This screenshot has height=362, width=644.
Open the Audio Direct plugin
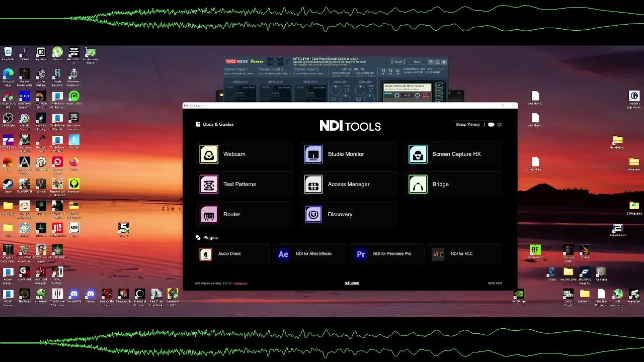(x=233, y=254)
